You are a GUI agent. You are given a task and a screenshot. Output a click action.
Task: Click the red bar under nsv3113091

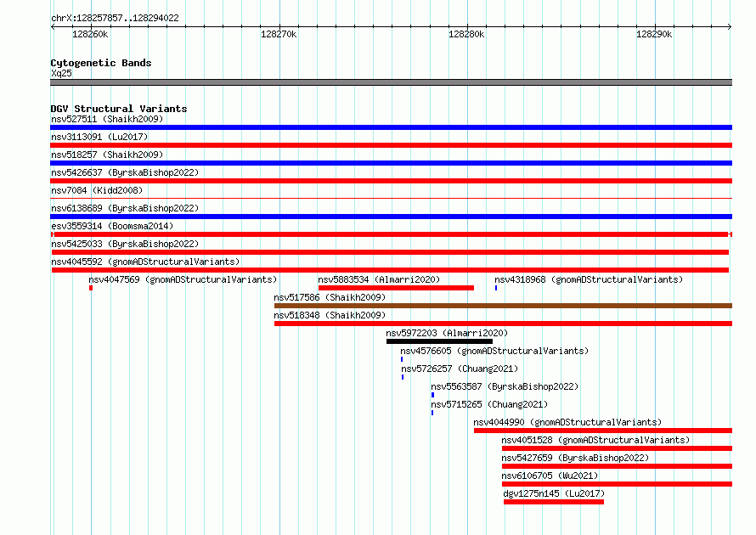click(x=391, y=145)
